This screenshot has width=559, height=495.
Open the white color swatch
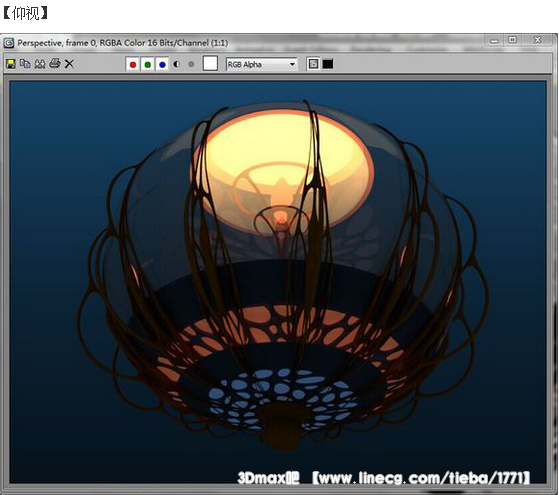pos(210,64)
